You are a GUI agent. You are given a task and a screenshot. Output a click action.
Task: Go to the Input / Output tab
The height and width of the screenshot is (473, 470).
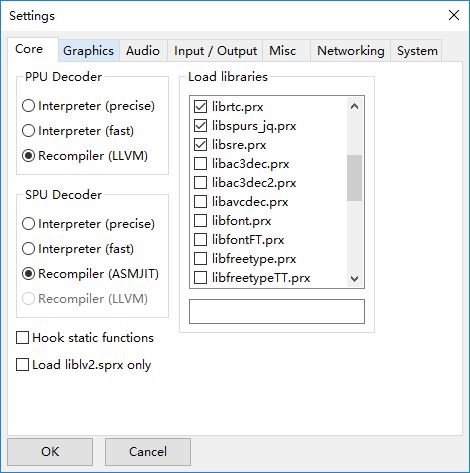coord(215,51)
